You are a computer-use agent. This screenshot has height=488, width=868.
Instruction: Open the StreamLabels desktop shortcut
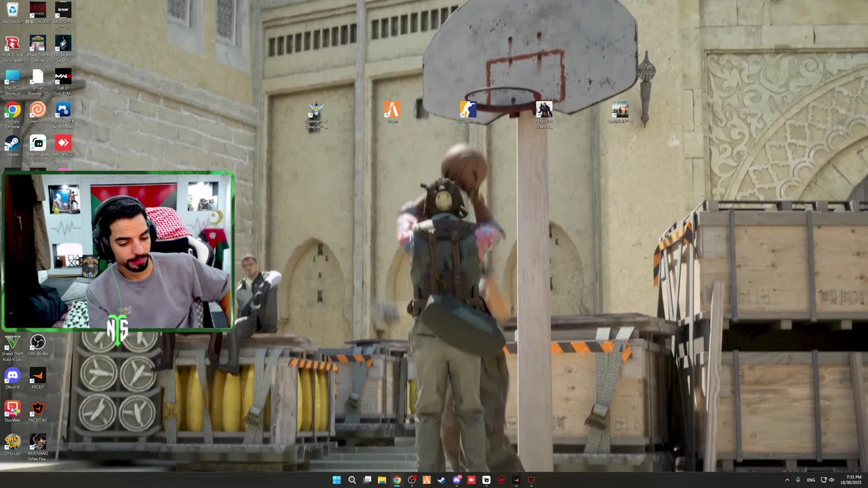[37, 146]
